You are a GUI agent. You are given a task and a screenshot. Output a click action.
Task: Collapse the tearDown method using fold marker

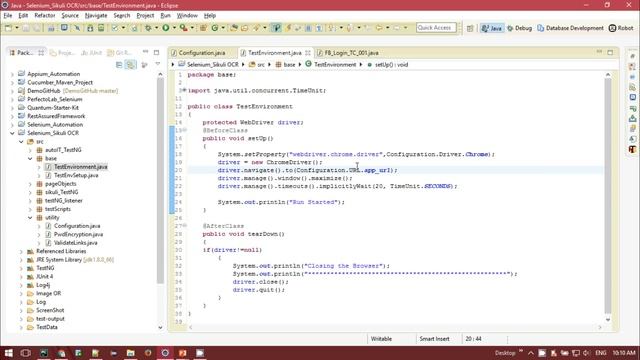pyautogui.click(x=184, y=226)
